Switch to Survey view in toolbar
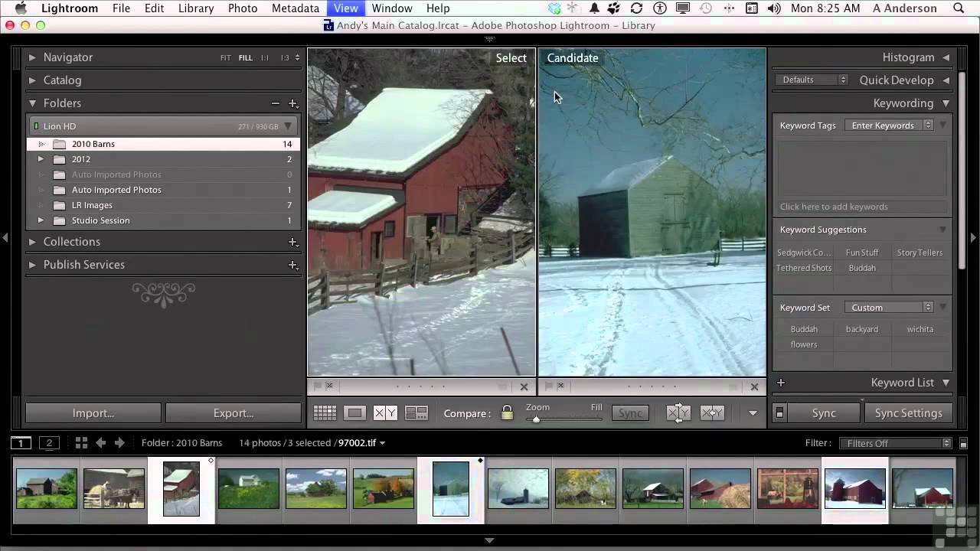Screen dimensions: 980x551 coord(416,413)
